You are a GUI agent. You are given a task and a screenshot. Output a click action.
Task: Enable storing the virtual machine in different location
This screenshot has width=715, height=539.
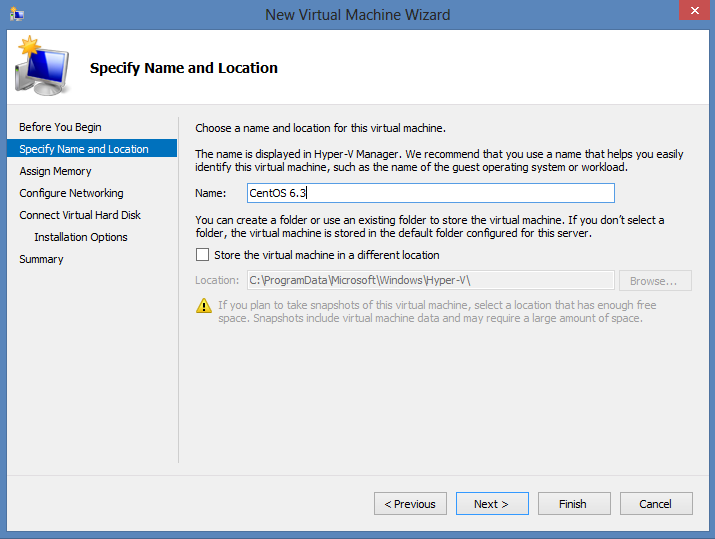(x=204, y=255)
